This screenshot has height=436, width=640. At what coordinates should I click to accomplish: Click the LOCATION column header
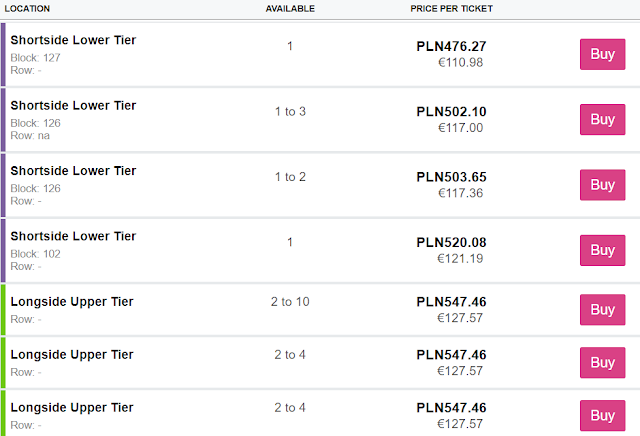[28, 8]
